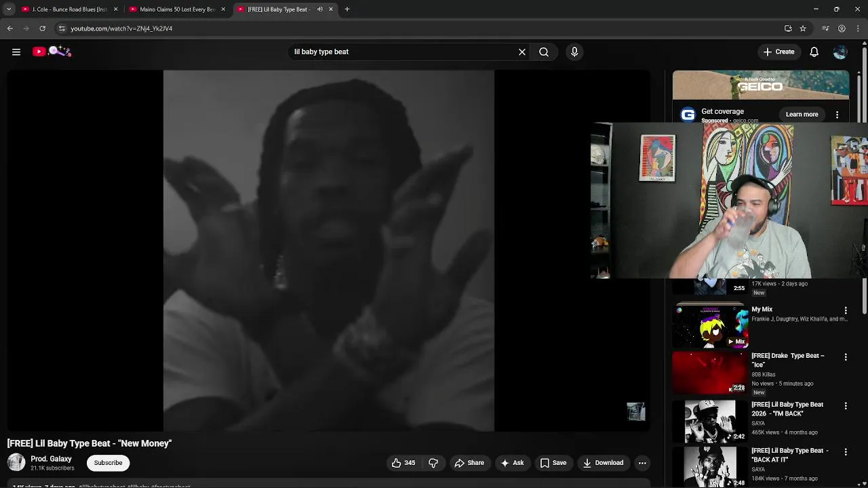Dislike the video
868x488 pixels.
coord(433,463)
